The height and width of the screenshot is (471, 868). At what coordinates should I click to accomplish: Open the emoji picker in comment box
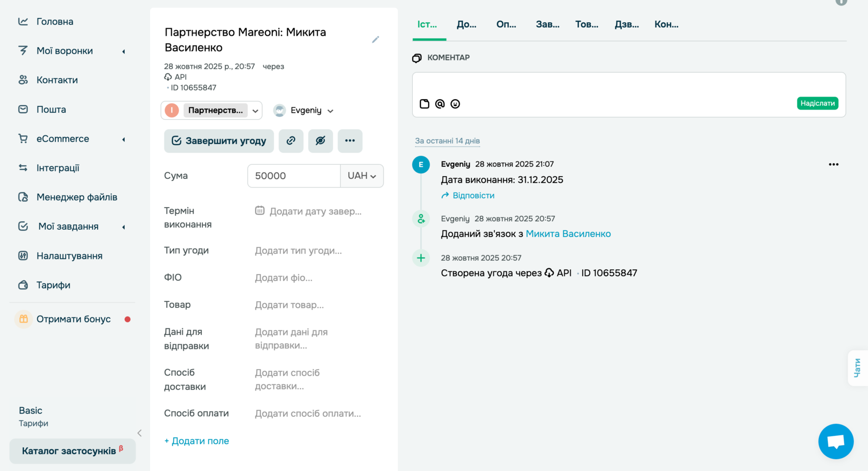455,104
